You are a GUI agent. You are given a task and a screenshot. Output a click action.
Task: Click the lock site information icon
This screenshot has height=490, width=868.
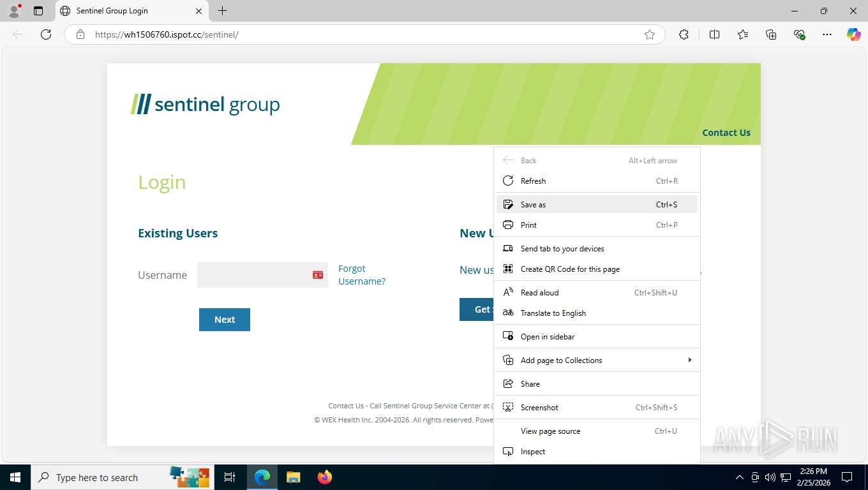point(80,34)
